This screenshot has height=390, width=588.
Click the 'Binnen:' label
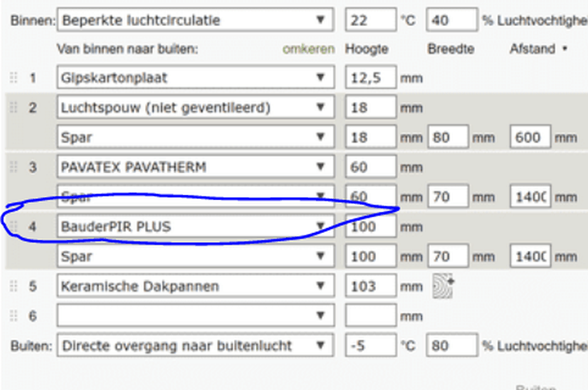click(32, 20)
